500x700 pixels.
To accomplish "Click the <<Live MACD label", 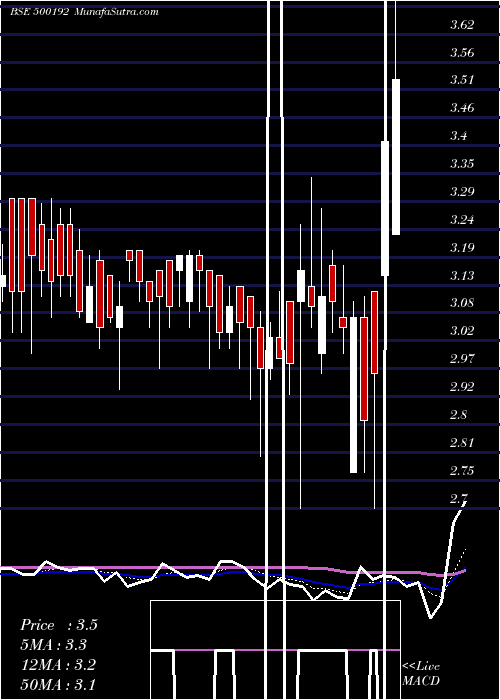I will coord(421,673).
